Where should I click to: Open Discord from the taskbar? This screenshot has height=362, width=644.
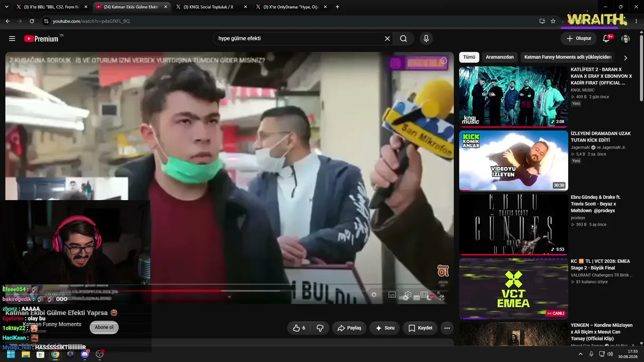85,354
